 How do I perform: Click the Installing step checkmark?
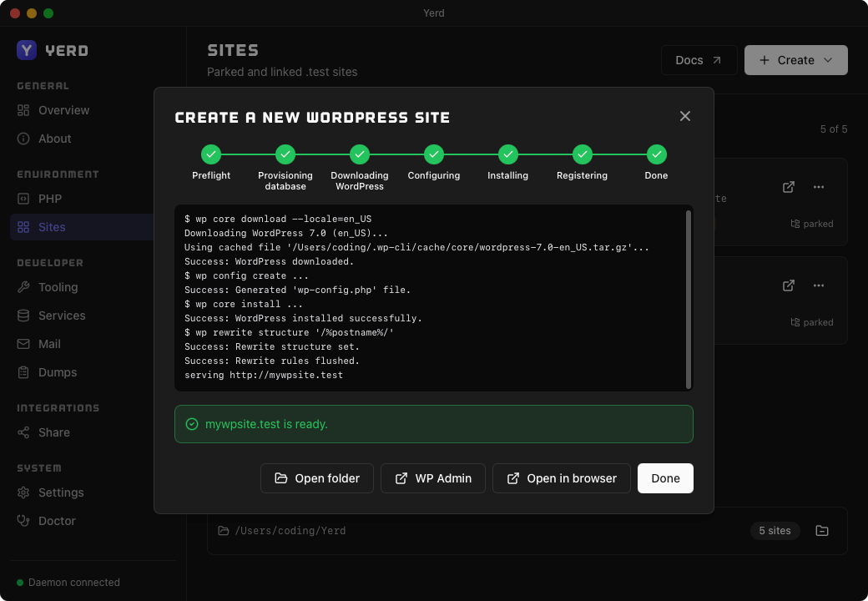click(507, 154)
